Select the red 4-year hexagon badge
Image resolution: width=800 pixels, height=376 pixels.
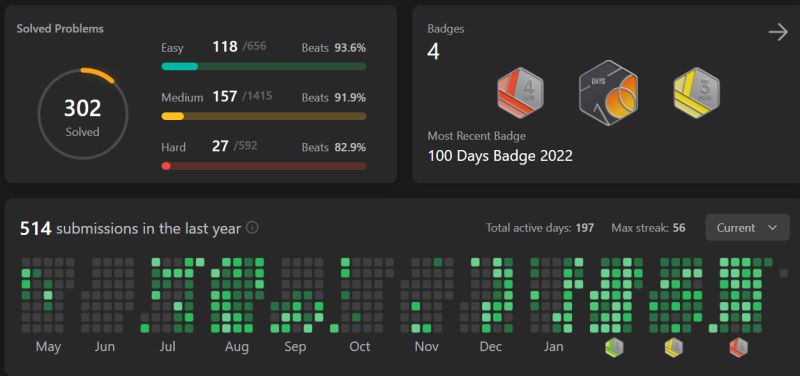pyautogui.click(x=520, y=93)
